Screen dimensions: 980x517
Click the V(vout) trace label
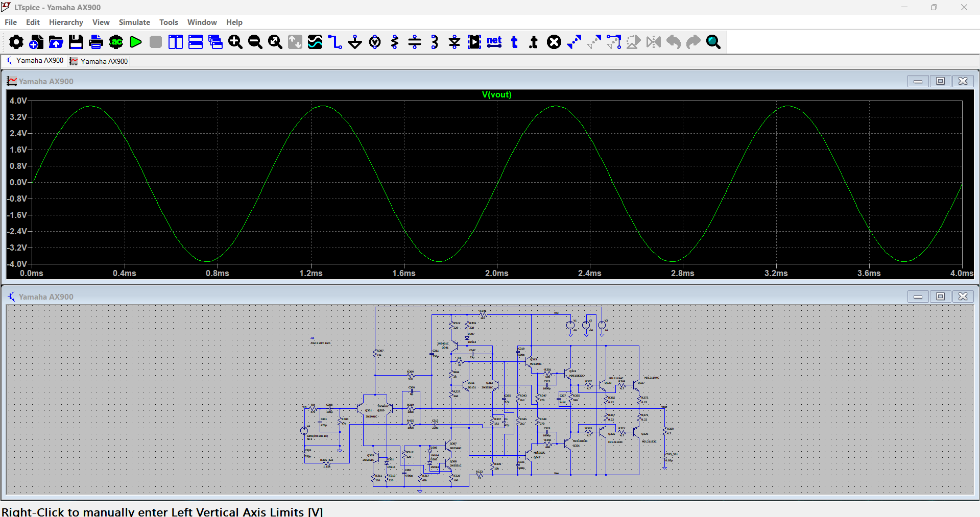tap(496, 94)
